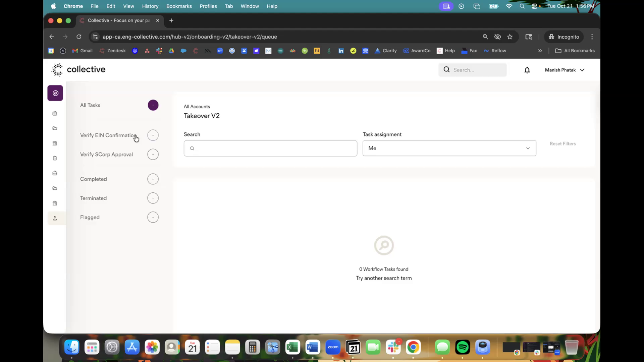The width and height of the screenshot is (644, 362).
Task: Open Spotify from the dock
Action: pos(462,347)
